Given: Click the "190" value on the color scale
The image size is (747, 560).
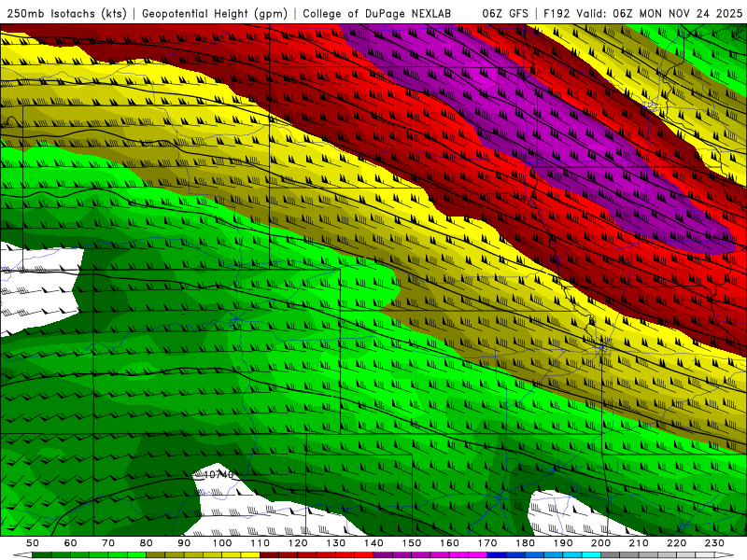Looking at the screenshot, I should [x=563, y=543].
